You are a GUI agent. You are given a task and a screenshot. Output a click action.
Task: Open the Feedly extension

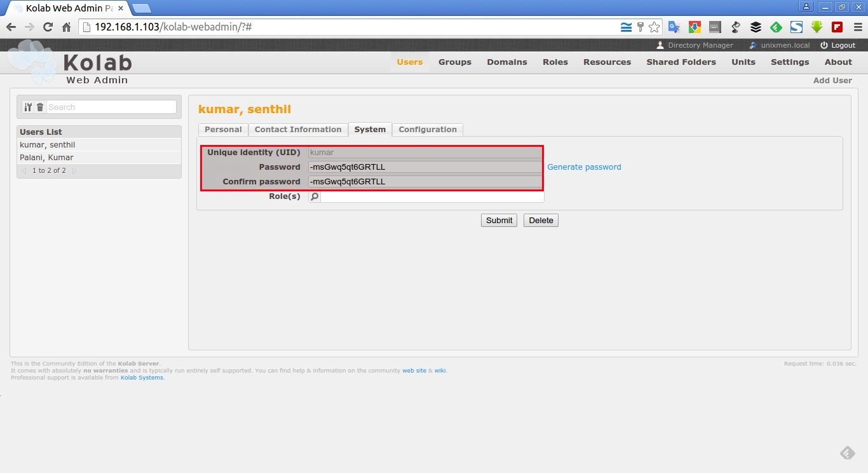click(x=776, y=27)
